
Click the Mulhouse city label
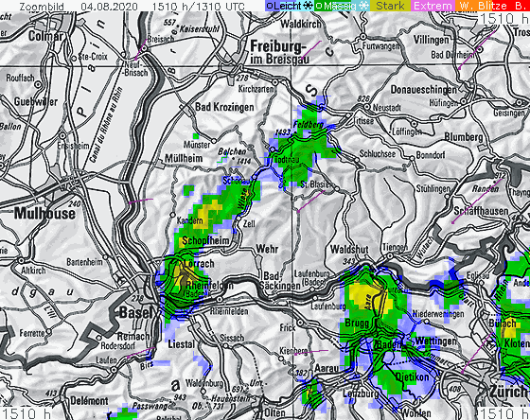[x=45, y=214]
